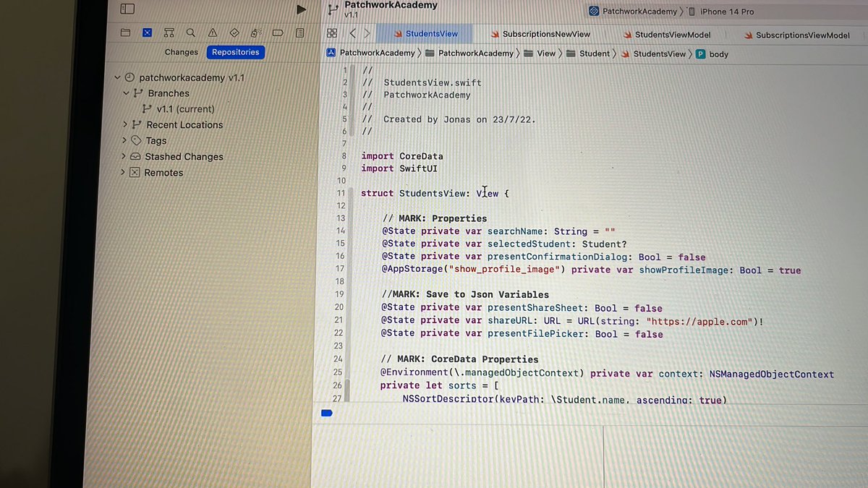The image size is (868, 488).
Task: Show the editor tab overview grid
Action: (x=331, y=33)
